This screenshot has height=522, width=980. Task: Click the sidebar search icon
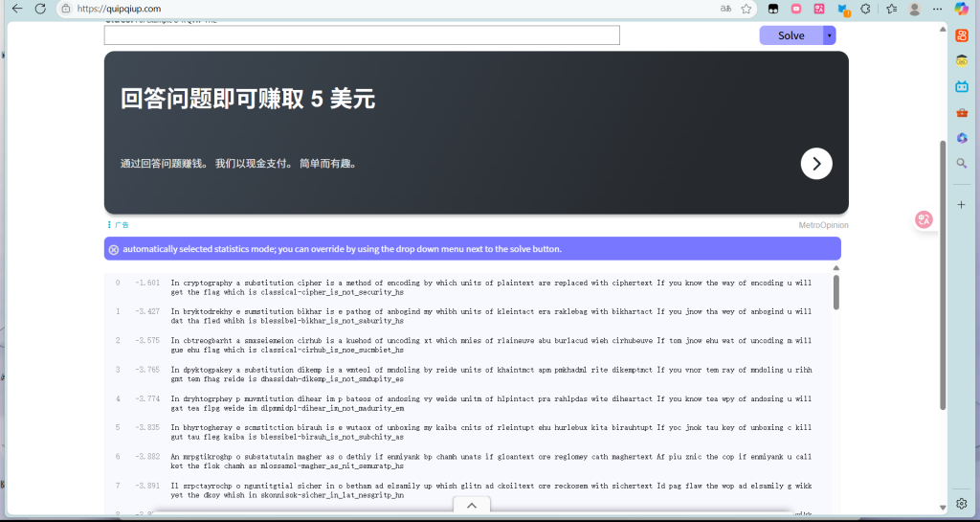(962, 163)
